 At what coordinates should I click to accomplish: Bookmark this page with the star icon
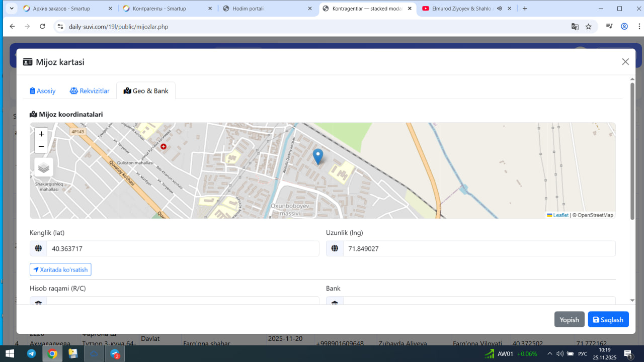(589, 27)
